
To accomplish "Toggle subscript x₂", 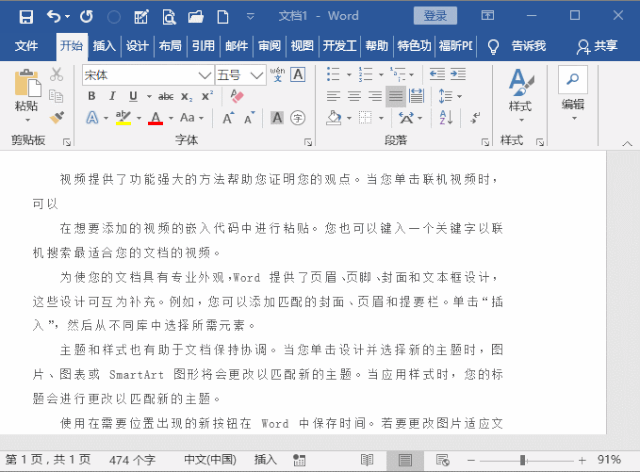I will 186,97.
